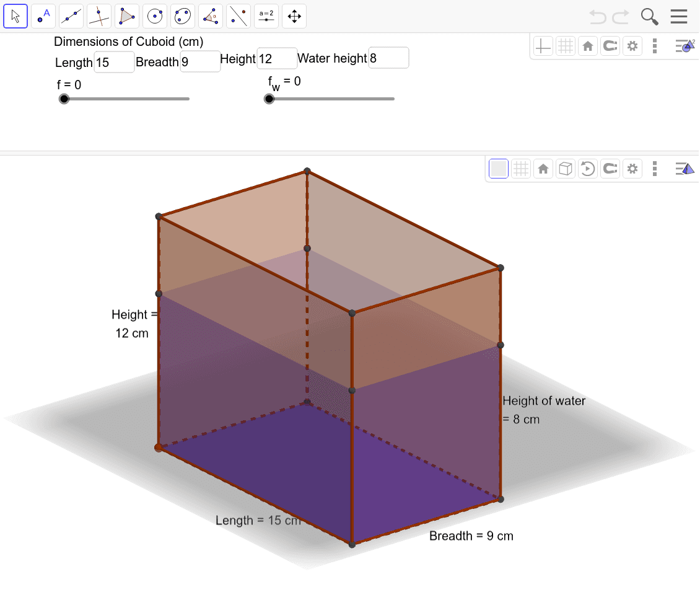Toggle point capturing magnet in the 3D view
The width and height of the screenshot is (700, 605).
[610, 168]
